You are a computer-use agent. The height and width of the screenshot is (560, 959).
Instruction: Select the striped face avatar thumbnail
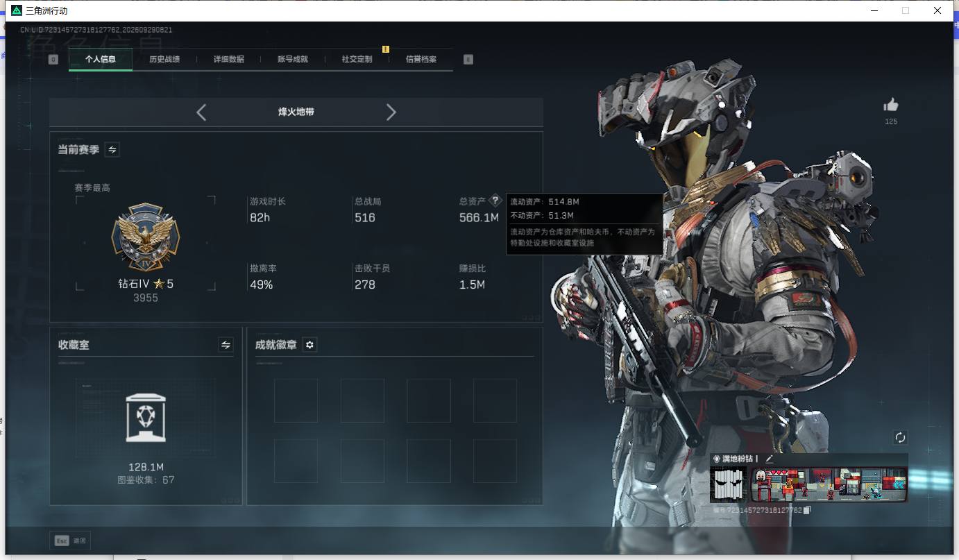pos(728,484)
